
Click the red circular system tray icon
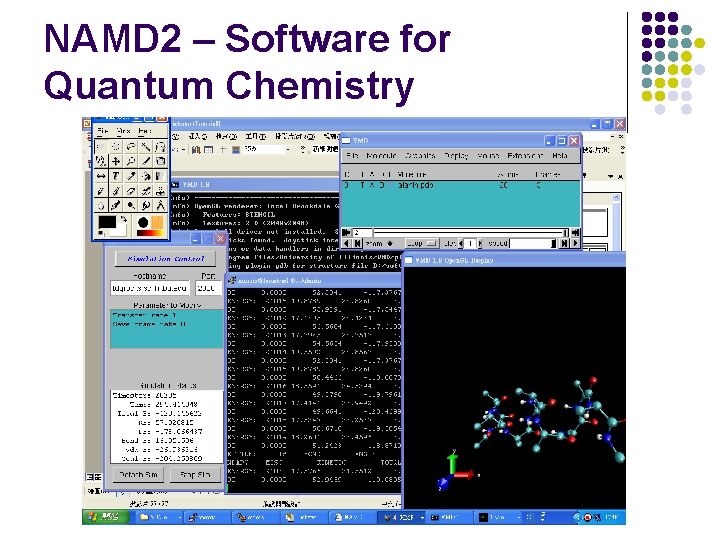coord(587,518)
